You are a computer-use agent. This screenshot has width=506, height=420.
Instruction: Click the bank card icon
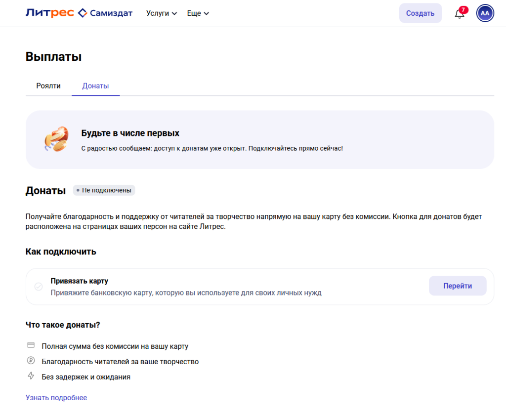(31, 345)
